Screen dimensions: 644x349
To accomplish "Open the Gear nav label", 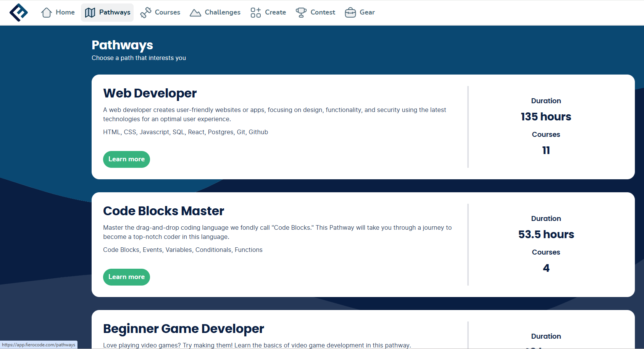I will point(367,12).
